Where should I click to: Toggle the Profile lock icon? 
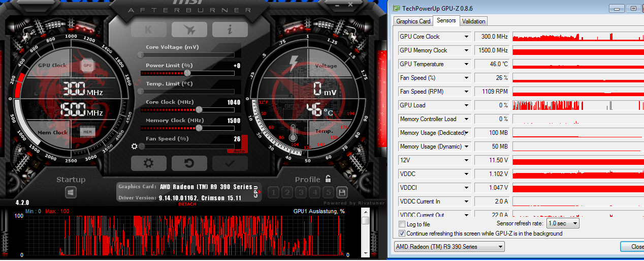[328, 179]
